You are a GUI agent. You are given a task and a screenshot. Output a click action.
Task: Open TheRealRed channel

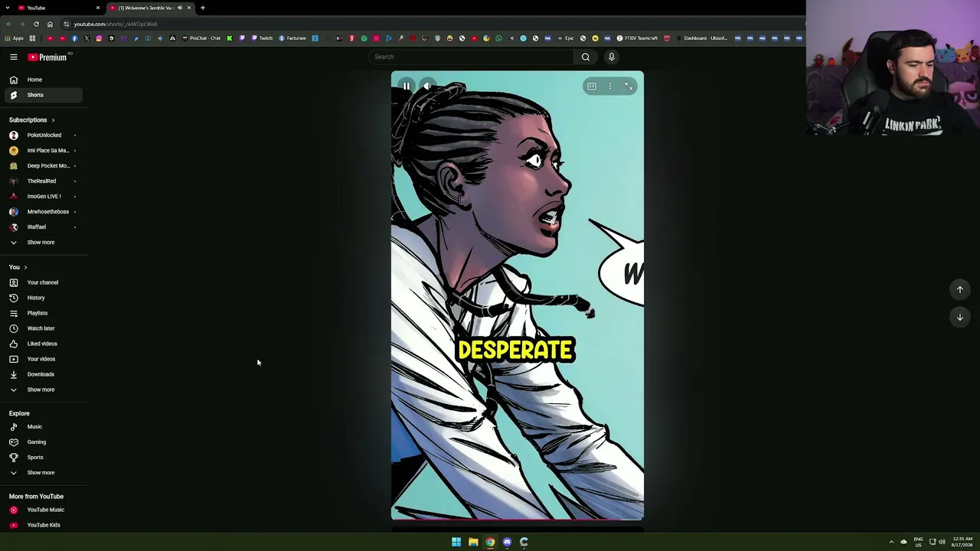[x=42, y=181]
